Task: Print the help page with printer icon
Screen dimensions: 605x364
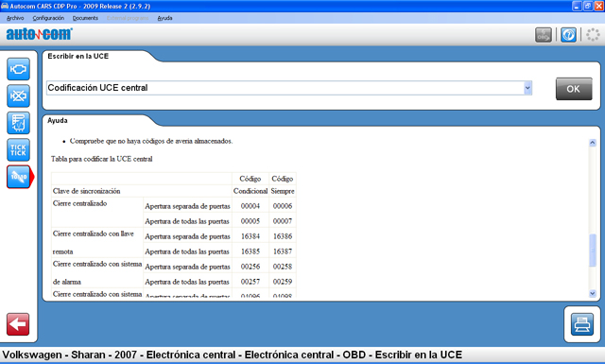Action: coord(582,324)
